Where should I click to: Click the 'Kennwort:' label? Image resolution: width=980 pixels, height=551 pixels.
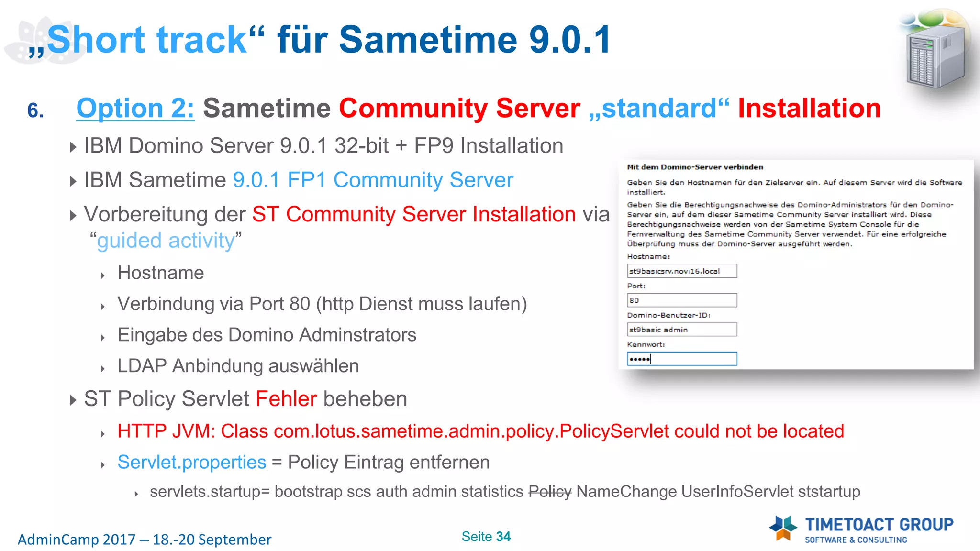[646, 344]
